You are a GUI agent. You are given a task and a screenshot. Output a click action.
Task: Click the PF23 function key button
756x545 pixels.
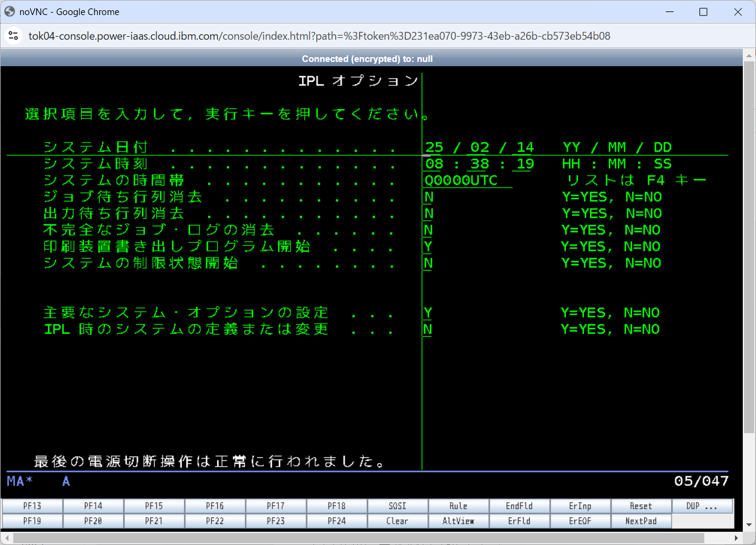[276, 521]
